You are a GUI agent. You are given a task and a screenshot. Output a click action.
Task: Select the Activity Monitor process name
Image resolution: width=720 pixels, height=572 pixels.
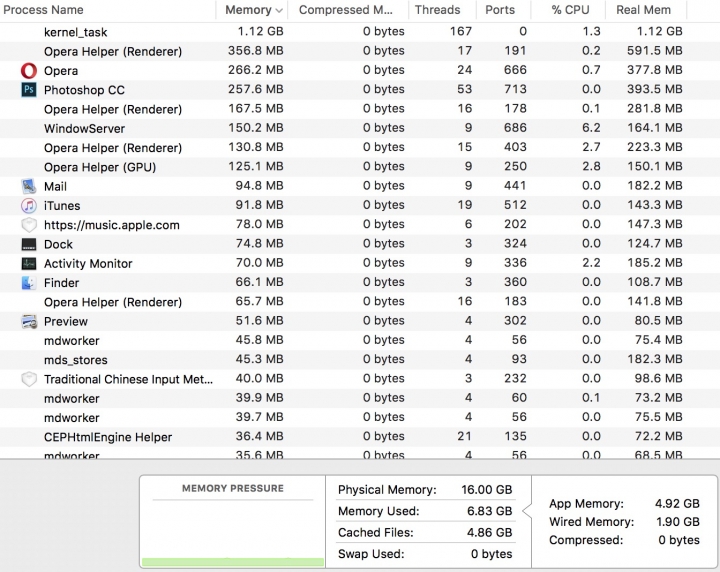pyautogui.click(x=88, y=264)
